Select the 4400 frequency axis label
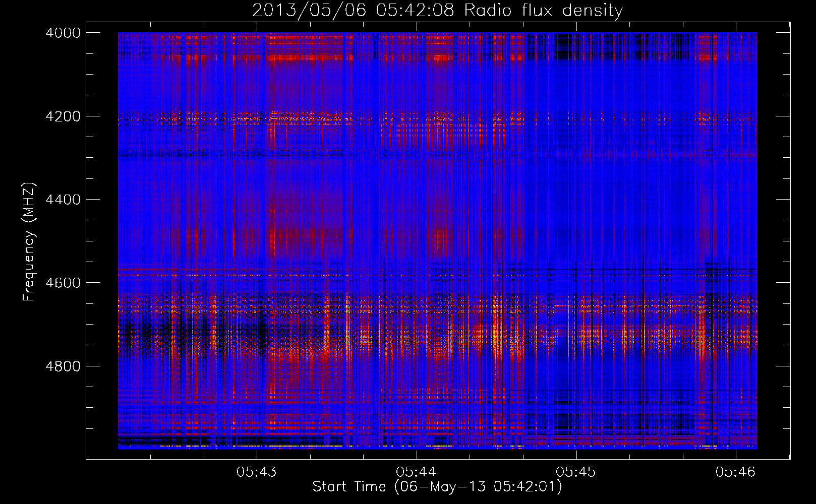Image resolution: width=816 pixels, height=504 pixels. pyautogui.click(x=63, y=200)
